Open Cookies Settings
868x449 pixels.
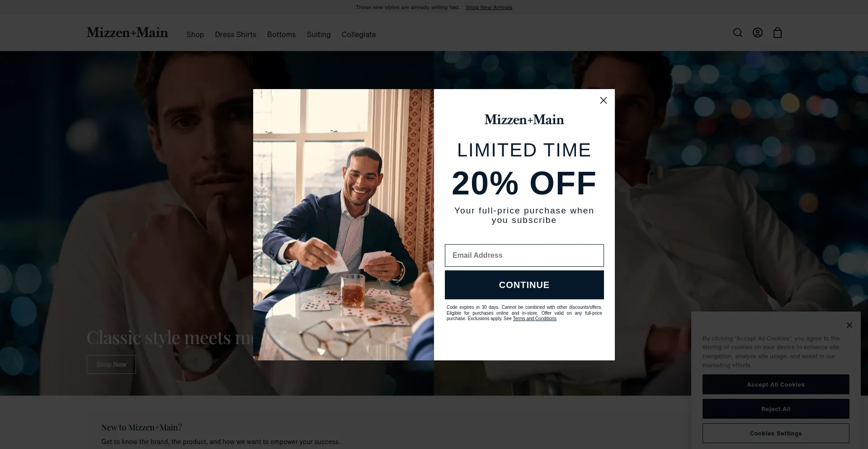(776, 433)
